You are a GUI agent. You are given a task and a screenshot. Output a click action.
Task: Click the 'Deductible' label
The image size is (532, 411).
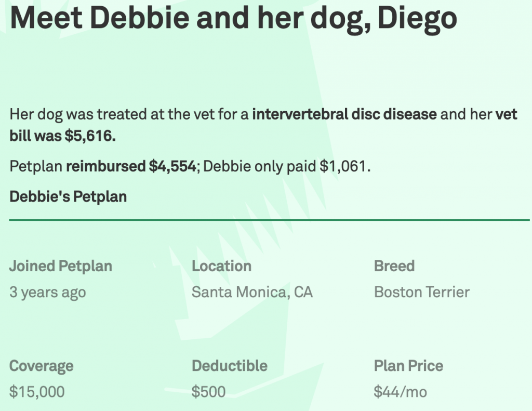[x=230, y=366]
